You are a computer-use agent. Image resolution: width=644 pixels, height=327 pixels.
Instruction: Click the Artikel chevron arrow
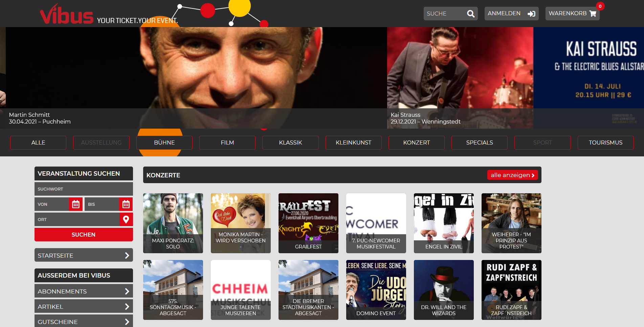tap(127, 306)
